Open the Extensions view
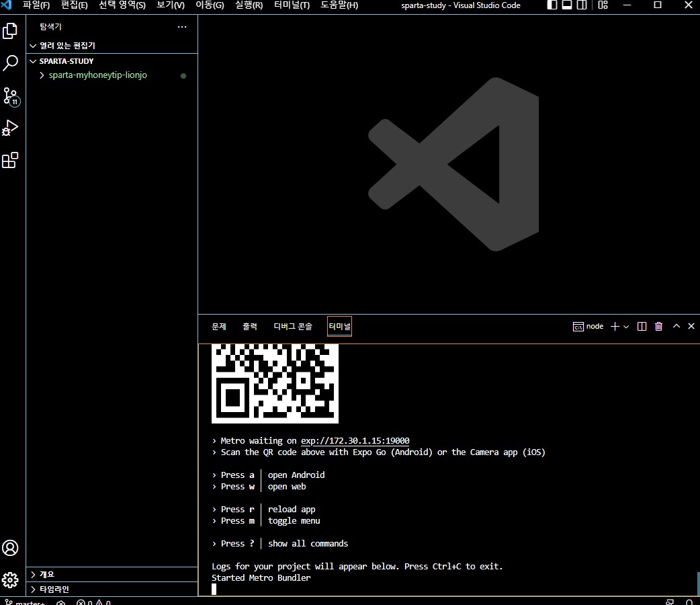The height and width of the screenshot is (605, 700). pyautogui.click(x=10, y=160)
